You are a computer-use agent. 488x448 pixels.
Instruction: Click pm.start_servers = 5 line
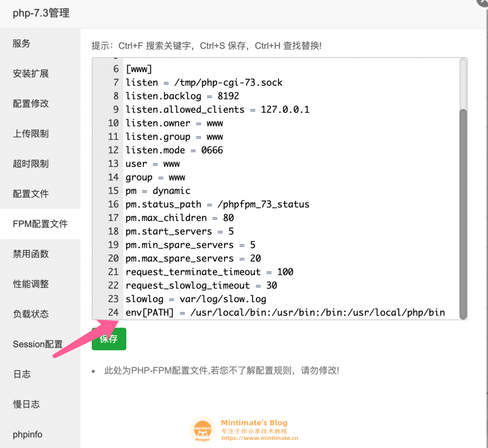[180, 231]
